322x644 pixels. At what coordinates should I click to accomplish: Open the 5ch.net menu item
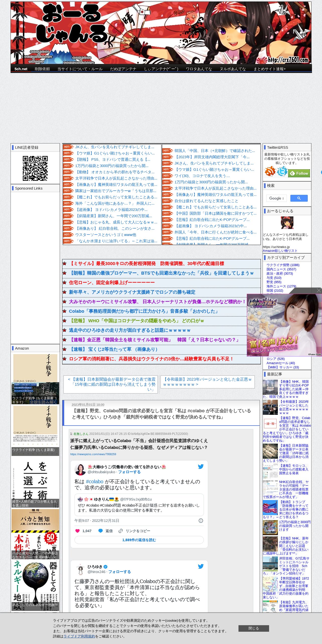[x=21, y=69]
